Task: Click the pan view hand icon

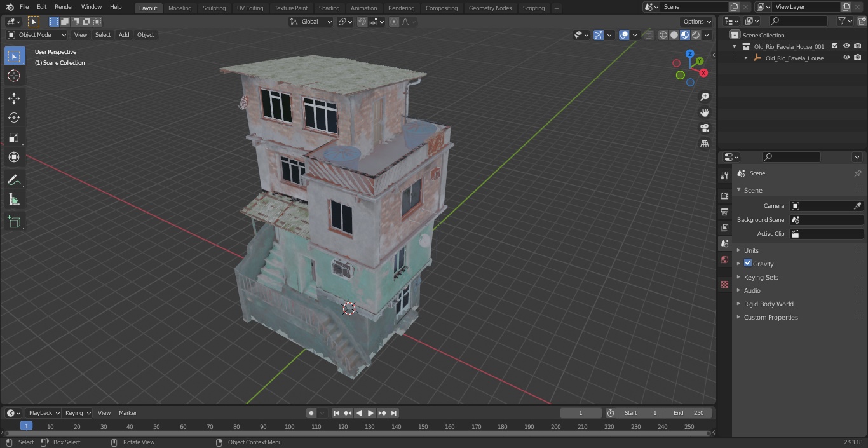Action: coord(704,112)
